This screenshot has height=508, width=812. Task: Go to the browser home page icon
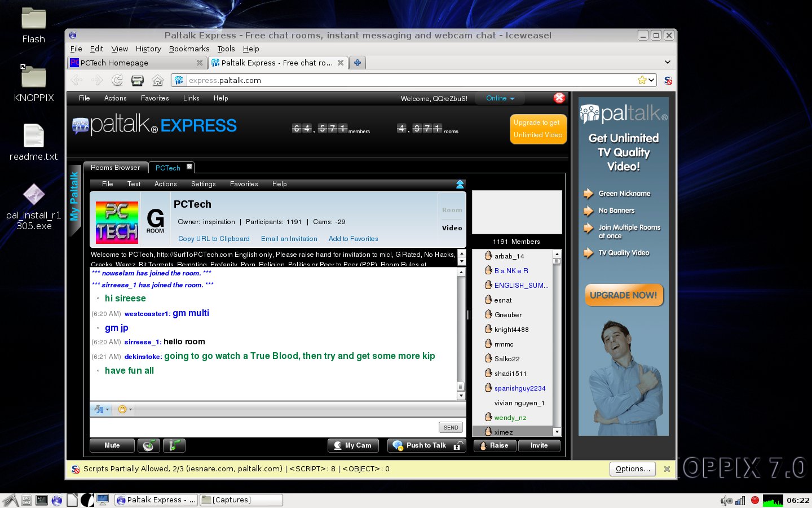pos(158,80)
